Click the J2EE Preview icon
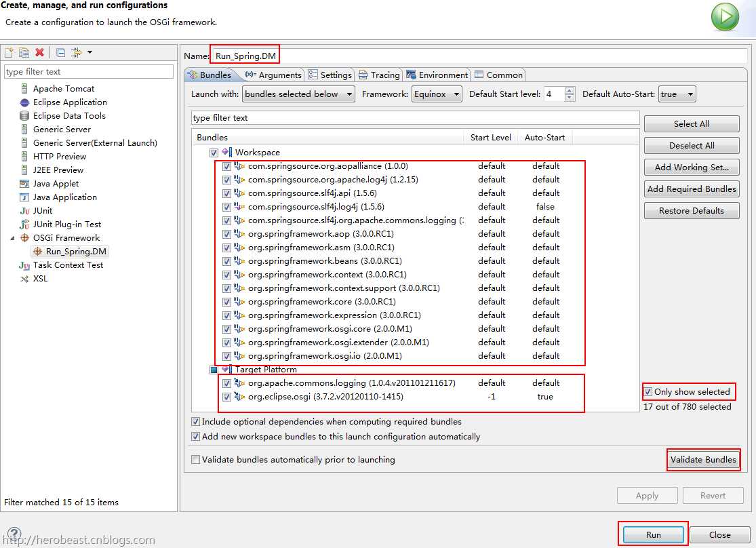756x548 pixels. 24,170
